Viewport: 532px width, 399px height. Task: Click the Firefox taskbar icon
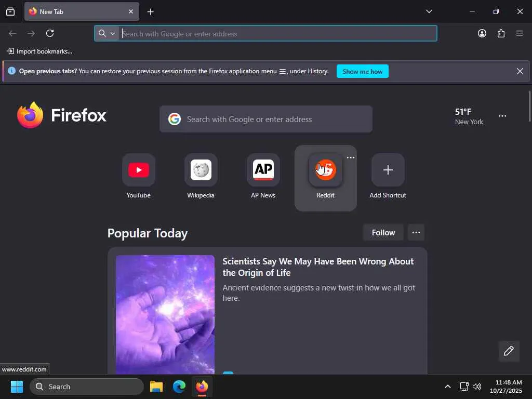202,387
